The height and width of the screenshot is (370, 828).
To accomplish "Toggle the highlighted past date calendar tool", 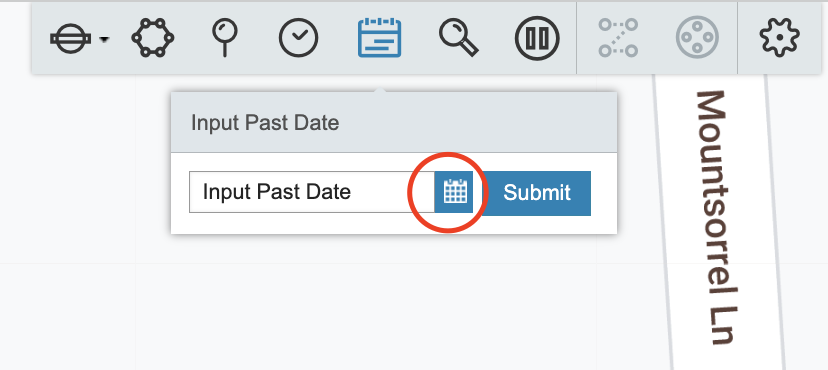I will point(379,38).
